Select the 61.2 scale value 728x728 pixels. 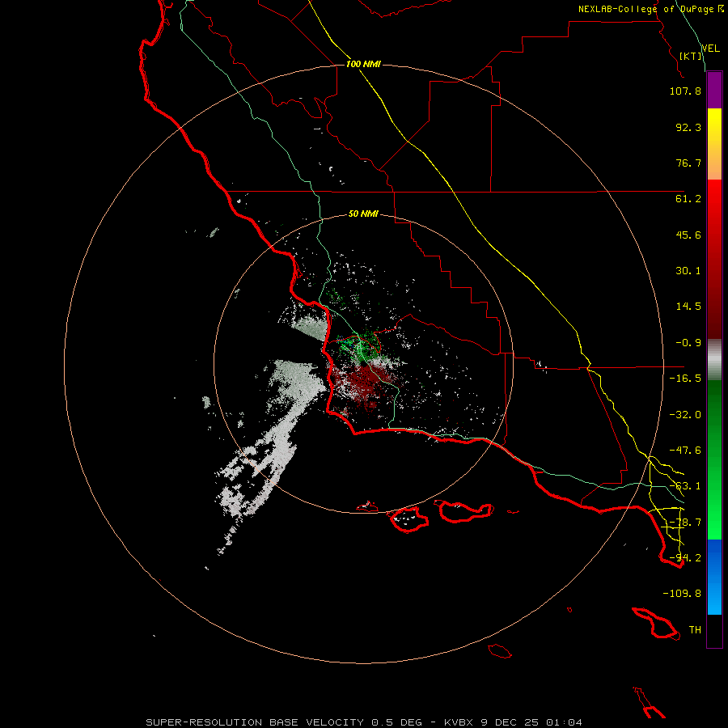pyautogui.click(x=688, y=199)
